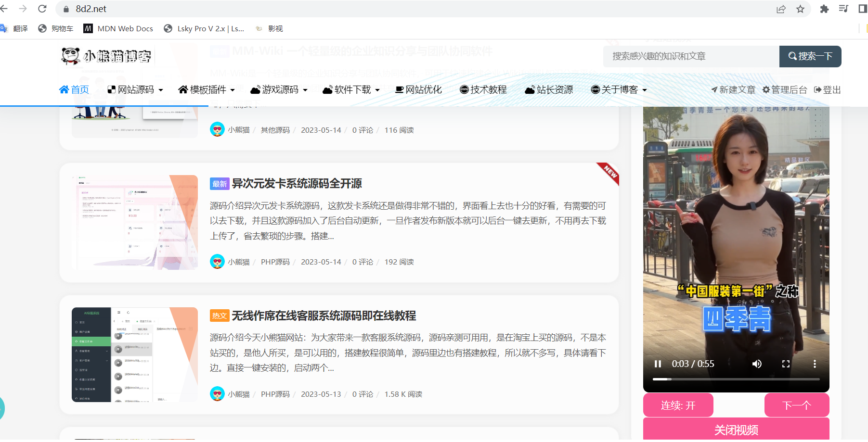Open the video more options menu

pos(815,364)
